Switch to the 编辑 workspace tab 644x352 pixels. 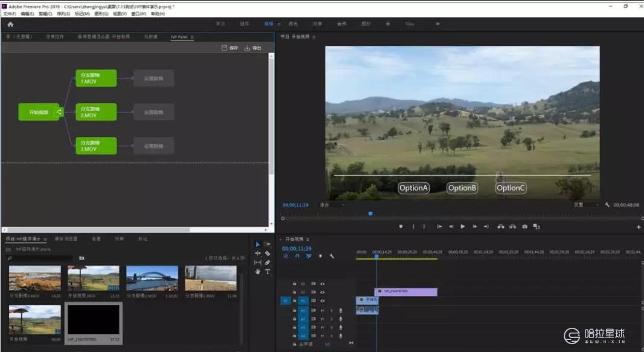[269, 24]
